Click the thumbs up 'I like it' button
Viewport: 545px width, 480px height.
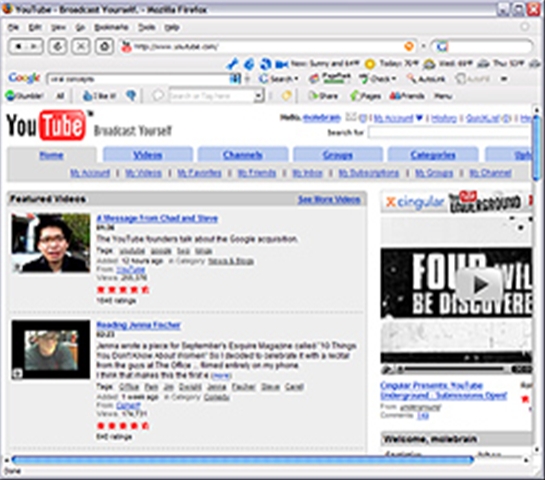[x=99, y=96]
